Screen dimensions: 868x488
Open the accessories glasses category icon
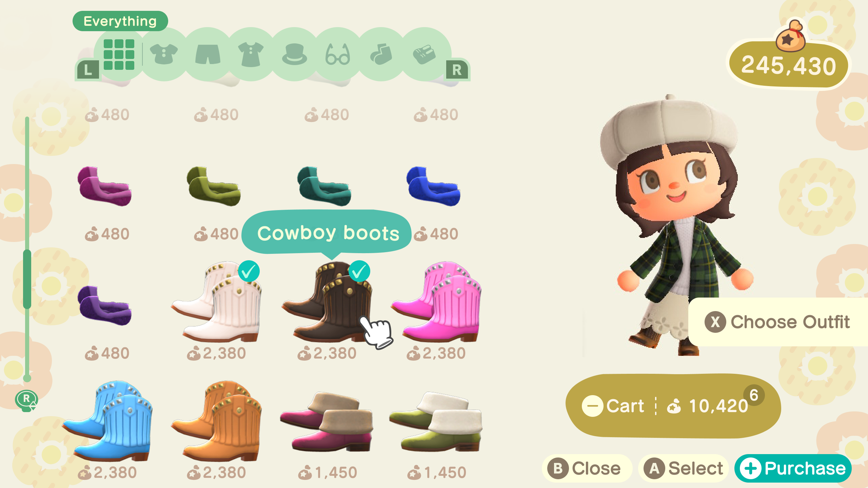[x=337, y=54]
